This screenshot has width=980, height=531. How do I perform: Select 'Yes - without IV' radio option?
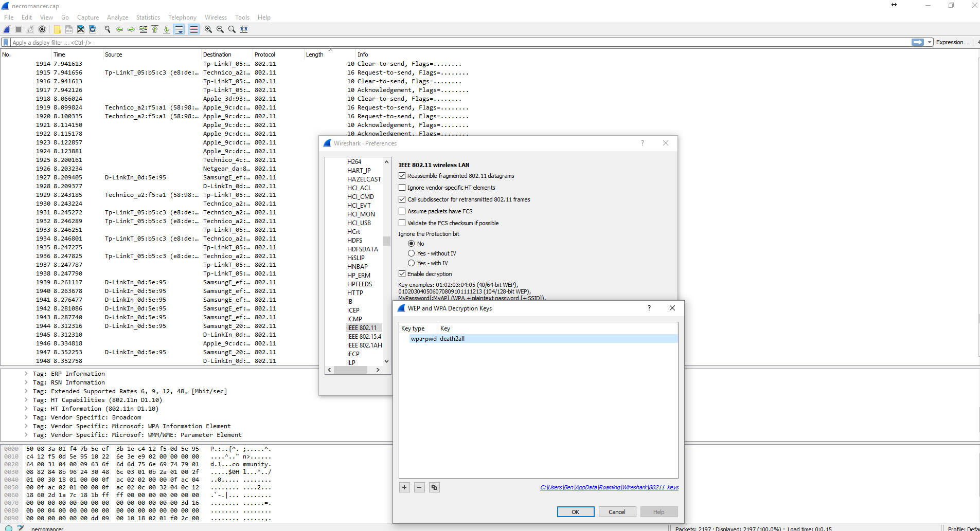pyautogui.click(x=412, y=253)
